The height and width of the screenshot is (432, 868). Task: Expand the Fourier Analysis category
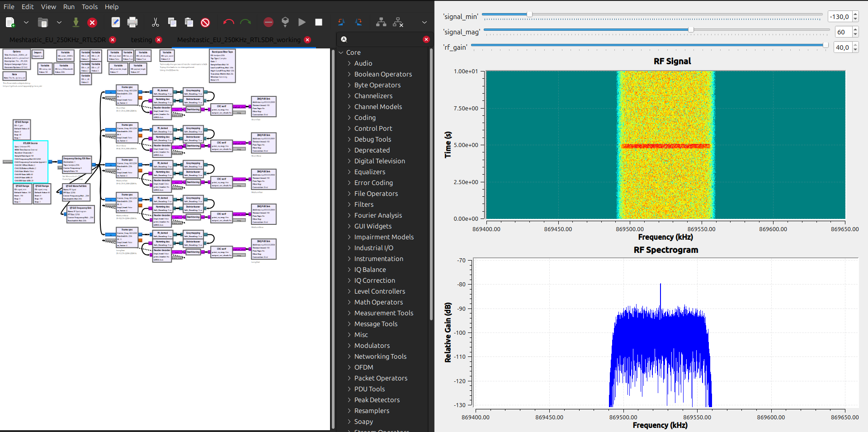point(349,215)
